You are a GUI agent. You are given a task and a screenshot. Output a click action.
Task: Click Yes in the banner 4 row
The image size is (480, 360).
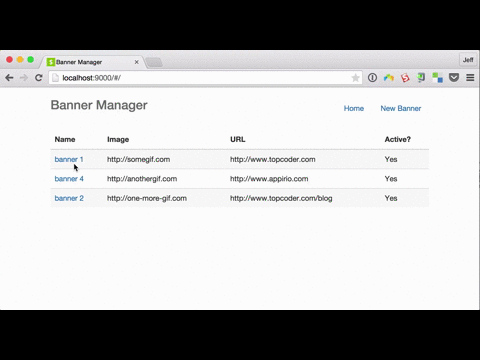click(391, 179)
